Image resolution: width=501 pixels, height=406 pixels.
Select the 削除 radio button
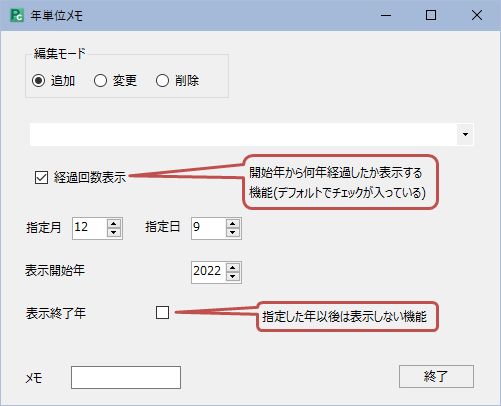click(x=162, y=81)
